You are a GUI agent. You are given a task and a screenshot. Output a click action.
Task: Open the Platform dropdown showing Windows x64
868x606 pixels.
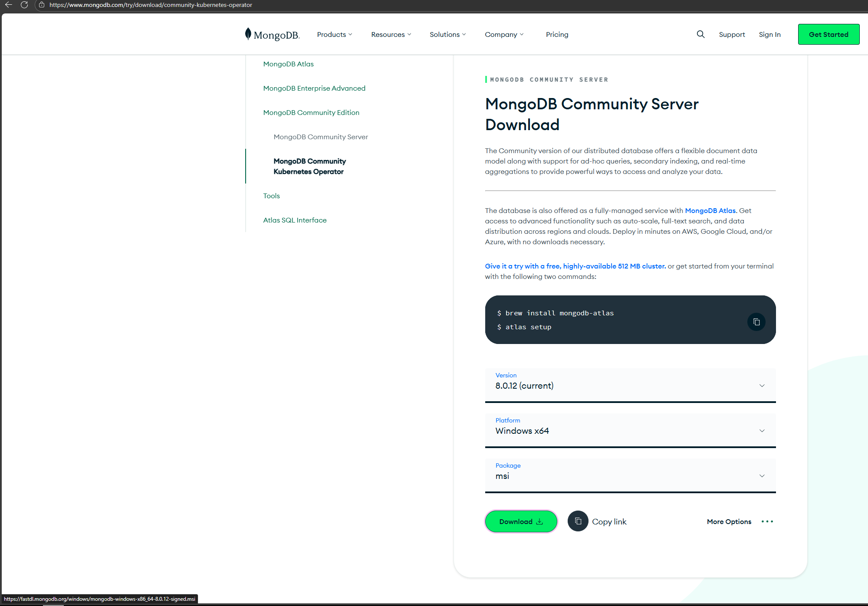630,430
